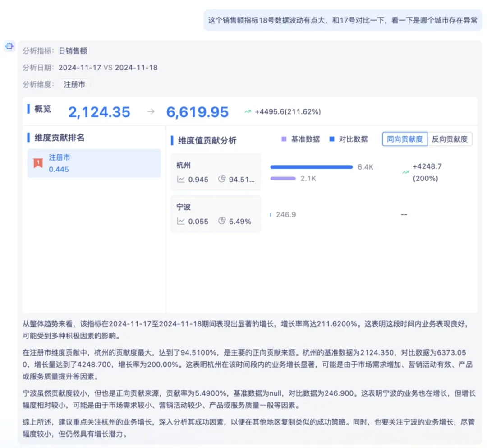Image resolution: width=487 pixels, height=448 pixels.
Task: Click the user's question bubble at the top
Action: (343, 20)
